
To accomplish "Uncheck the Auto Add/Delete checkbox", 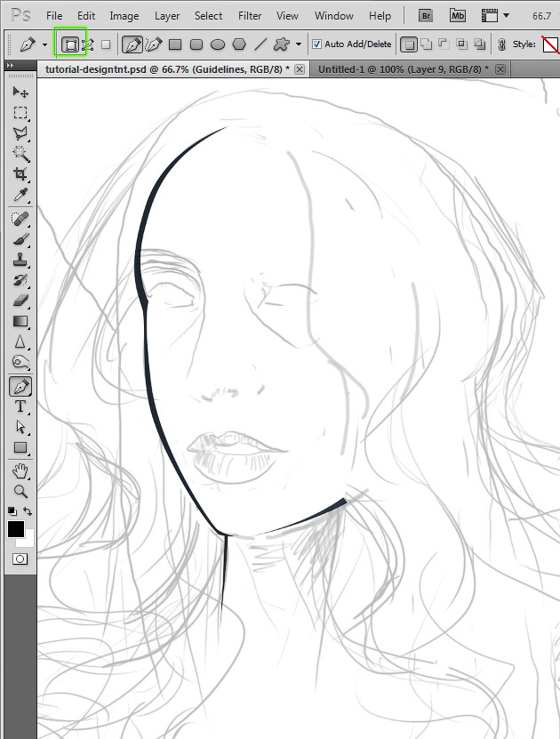I will pos(317,44).
